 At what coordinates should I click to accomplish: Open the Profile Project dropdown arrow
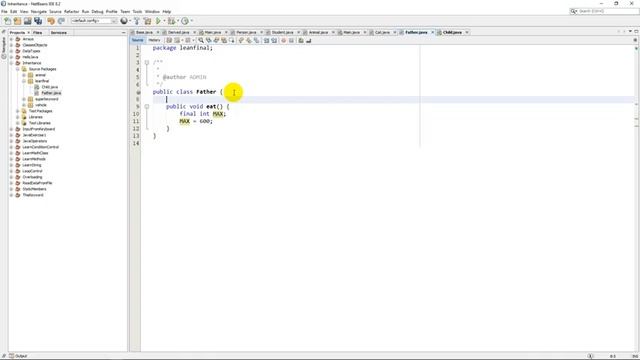[x=191, y=21]
